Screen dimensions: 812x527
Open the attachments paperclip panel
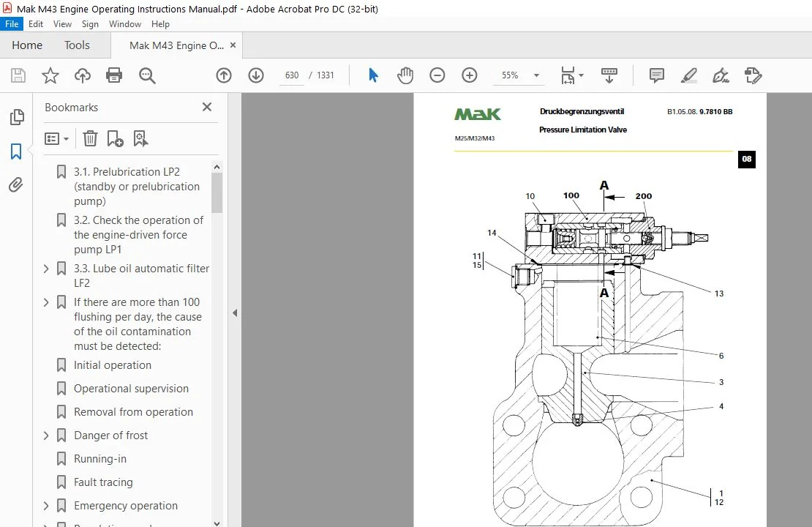click(16, 185)
